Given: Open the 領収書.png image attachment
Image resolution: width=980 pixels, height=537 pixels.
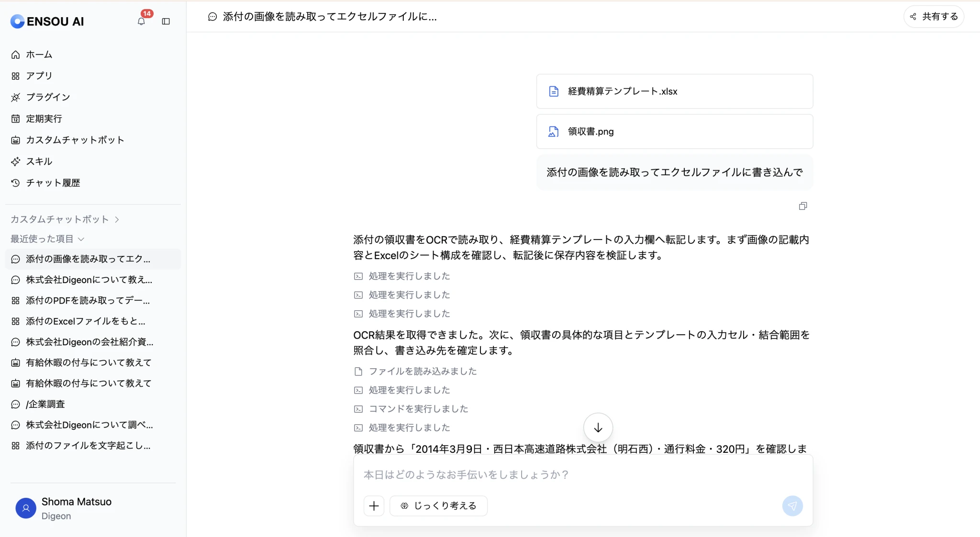Looking at the screenshot, I should [675, 132].
